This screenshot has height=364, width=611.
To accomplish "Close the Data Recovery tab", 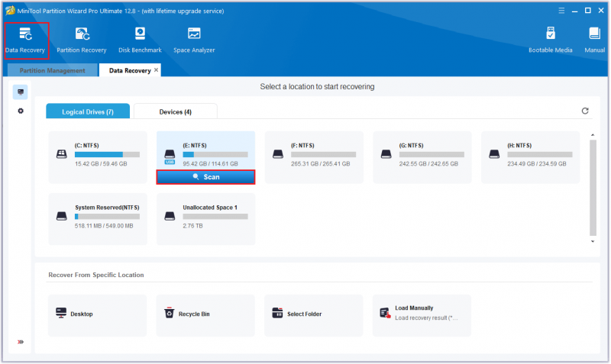I will [x=157, y=70].
